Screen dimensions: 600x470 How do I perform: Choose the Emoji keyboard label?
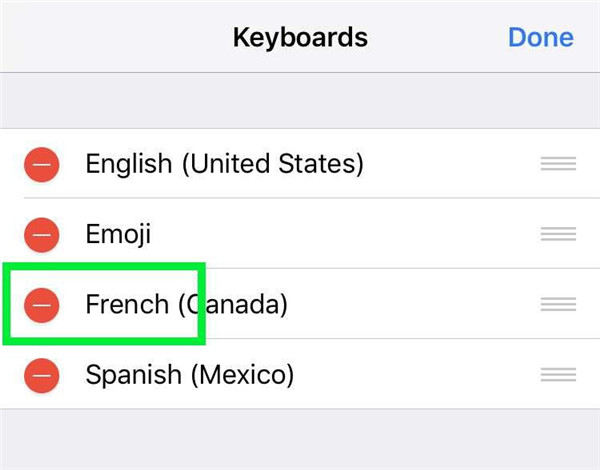click(119, 234)
